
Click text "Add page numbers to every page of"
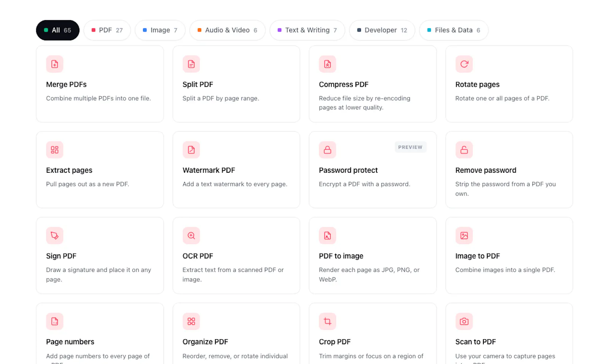[x=98, y=356]
